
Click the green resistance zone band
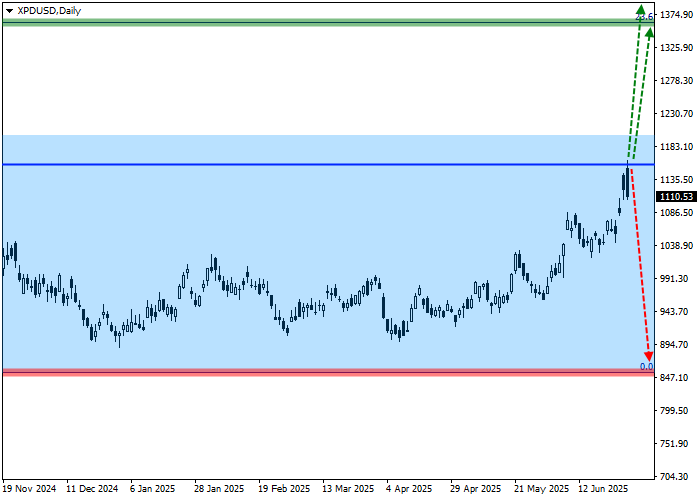(x=300, y=22)
